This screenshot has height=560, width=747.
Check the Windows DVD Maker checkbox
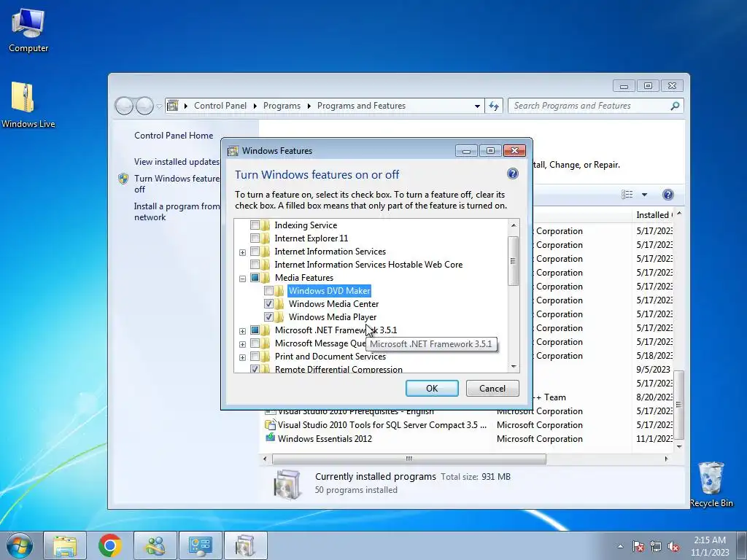point(268,290)
